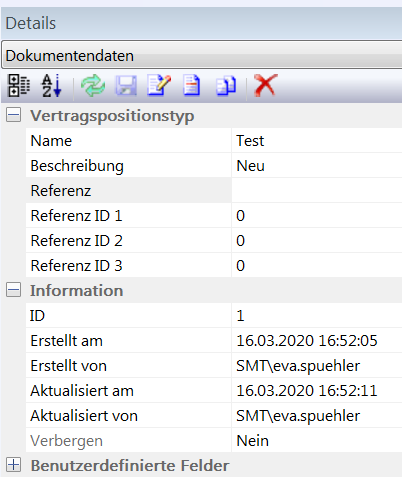Click the floppy disk save icon

click(126, 86)
